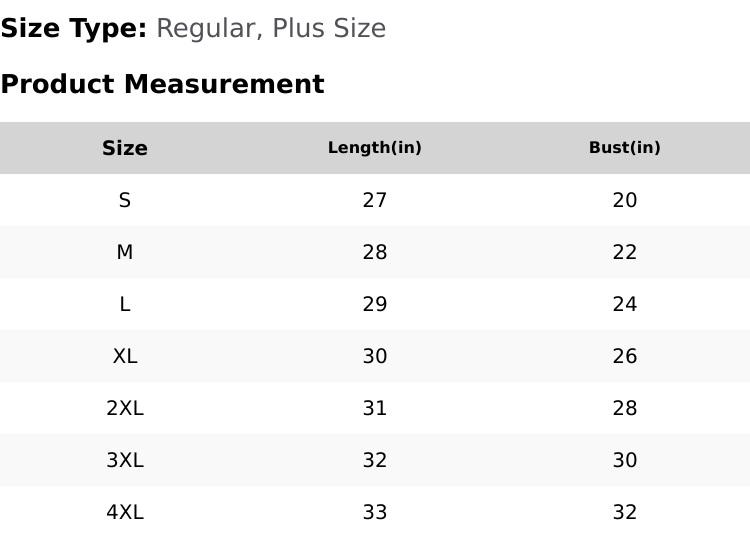The width and height of the screenshot is (750, 538).
Task: Click length value 33 for size 4XL
Action: click(x=375, y=512)
